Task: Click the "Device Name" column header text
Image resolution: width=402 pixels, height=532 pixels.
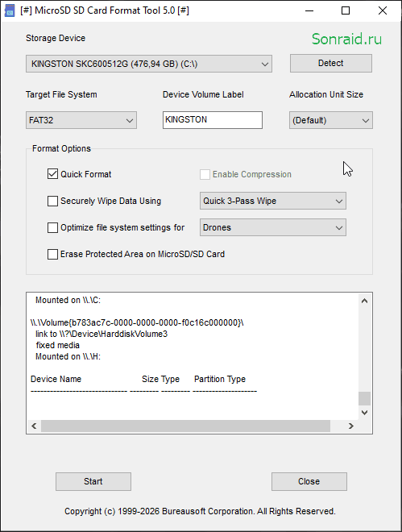Action: pos(56,379)
